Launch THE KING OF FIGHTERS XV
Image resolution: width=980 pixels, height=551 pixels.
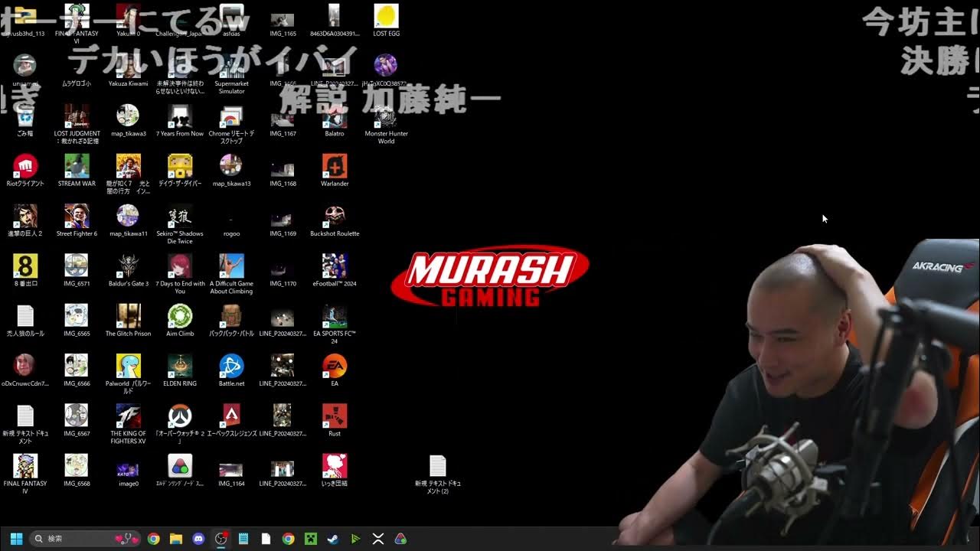click(x=128, y=424)
